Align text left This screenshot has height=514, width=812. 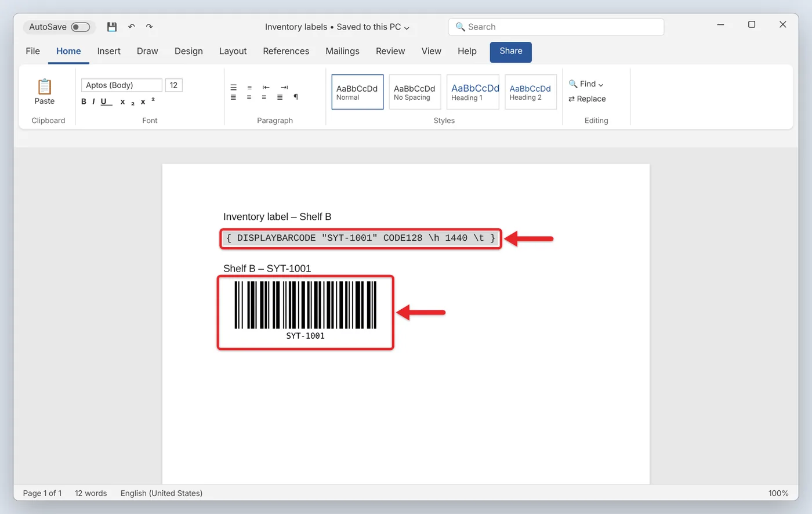[233, 97]
